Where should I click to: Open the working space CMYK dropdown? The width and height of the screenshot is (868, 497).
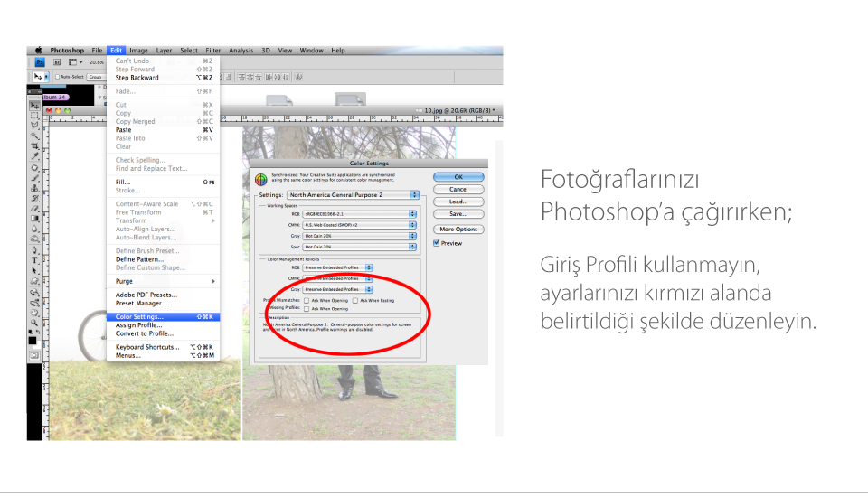click(359, 225)
